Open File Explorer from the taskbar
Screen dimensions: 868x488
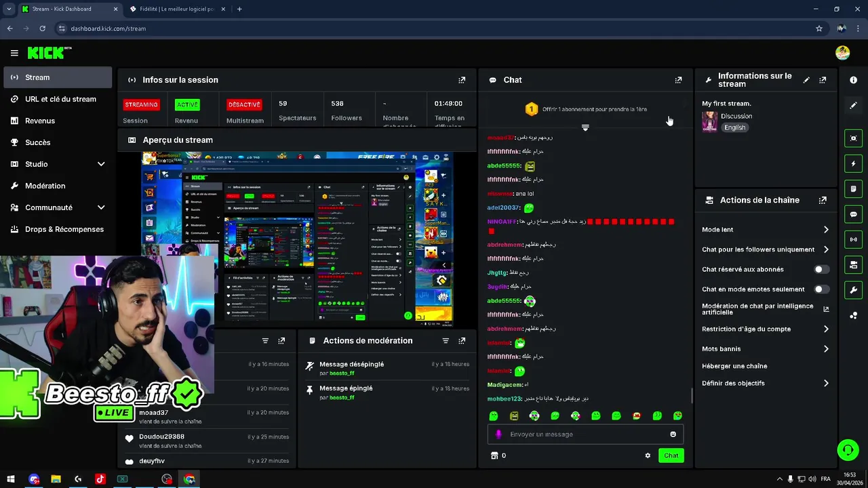coord(56,479)
